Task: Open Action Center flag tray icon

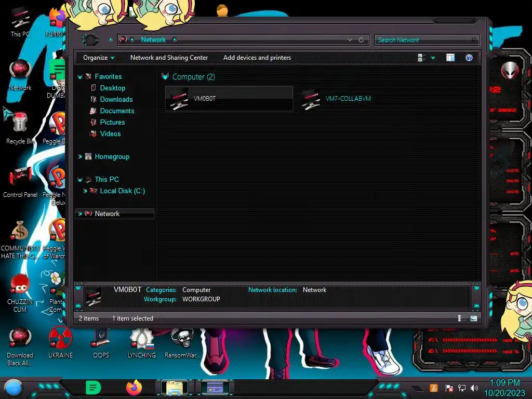Action: (x=449, y=388)
